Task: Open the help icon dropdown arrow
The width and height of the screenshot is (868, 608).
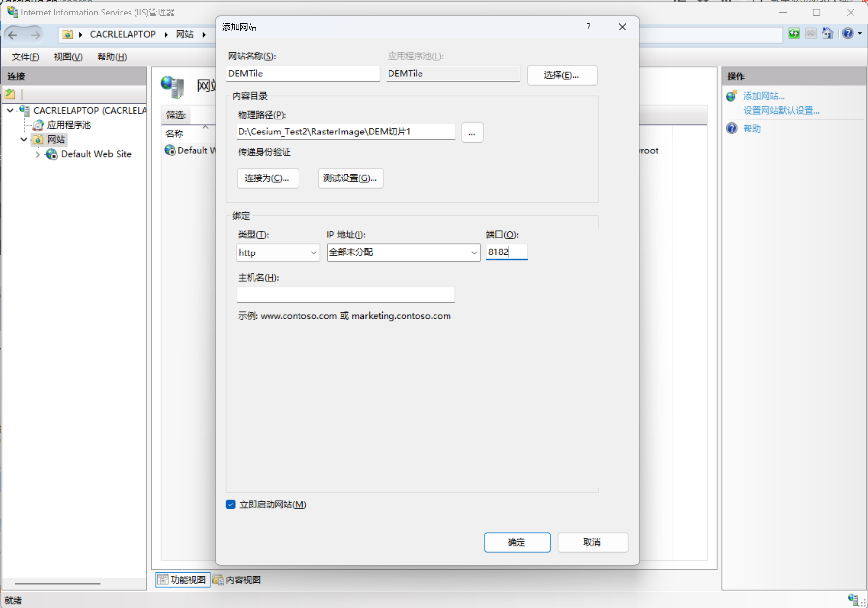Action: 860,33
